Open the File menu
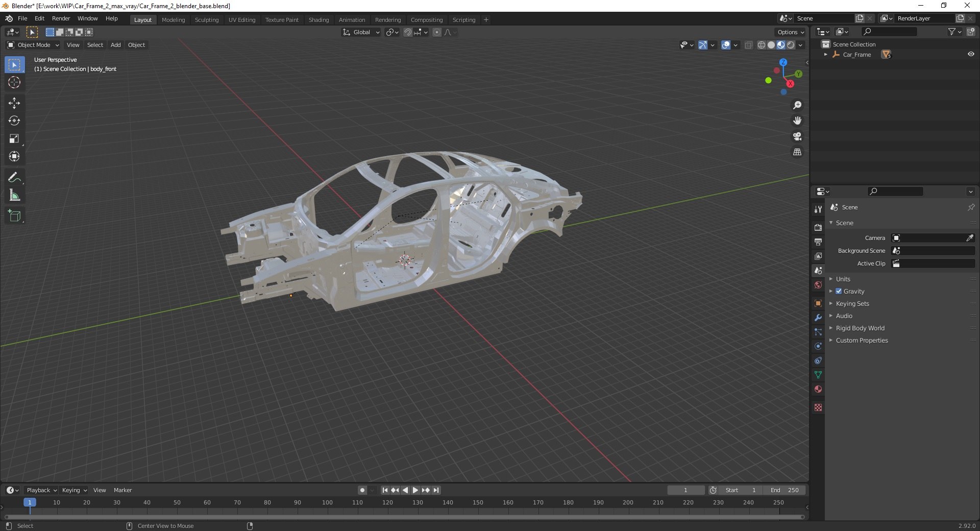This screenshot has height=531, width=980. point(22,18)
